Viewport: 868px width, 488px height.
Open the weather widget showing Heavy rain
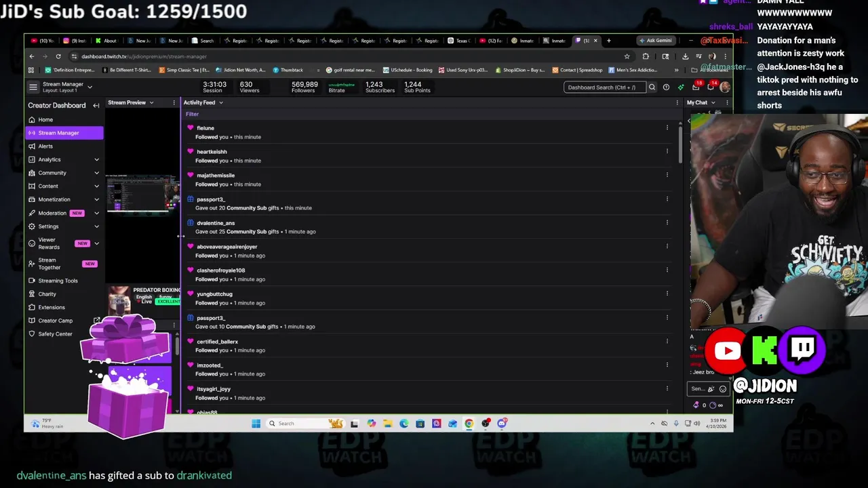pos(49,424)
